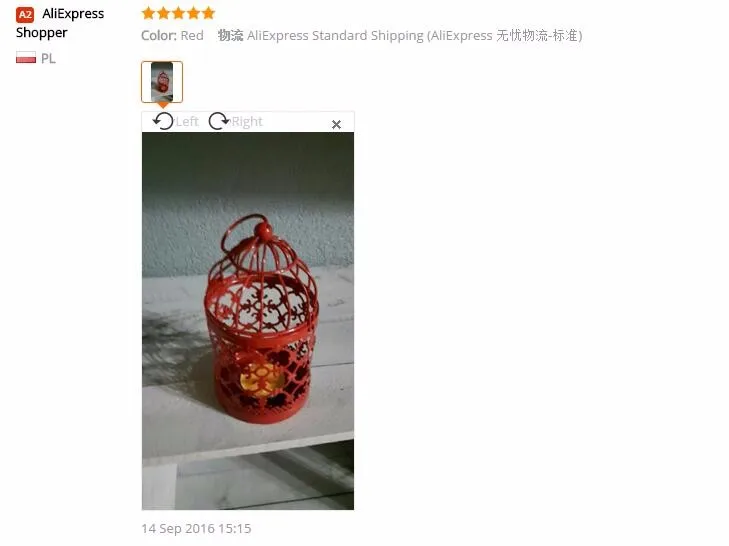The width and height of the screenshot is (729, 546).
Task: Click the first orange rating star
Action: coord(148,13)
